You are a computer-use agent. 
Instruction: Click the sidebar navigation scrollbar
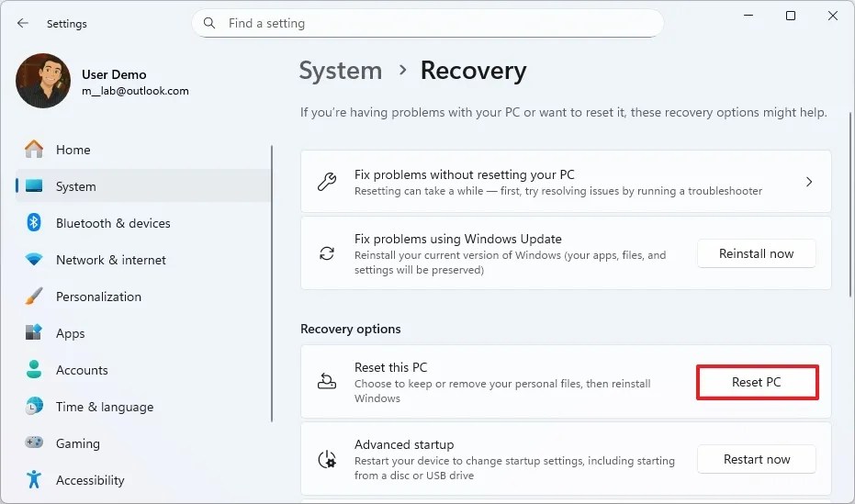272,284
